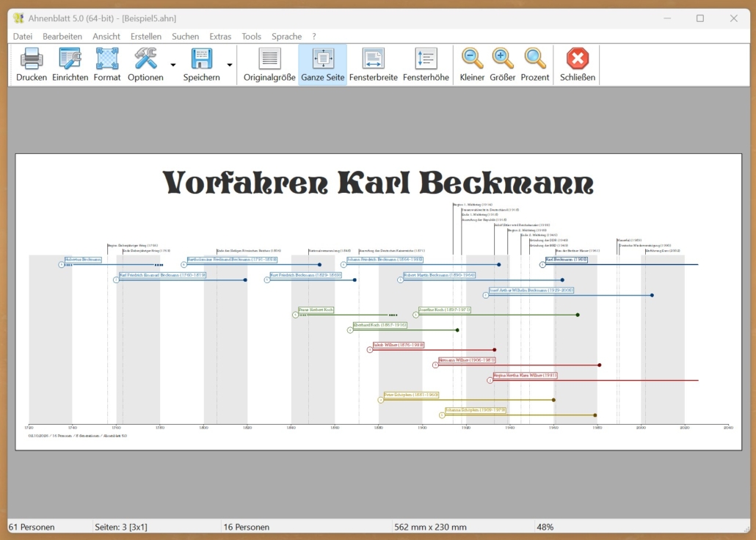Open the Erstellen menu
The image size is (756, 540).
click(x=146, y=36)
